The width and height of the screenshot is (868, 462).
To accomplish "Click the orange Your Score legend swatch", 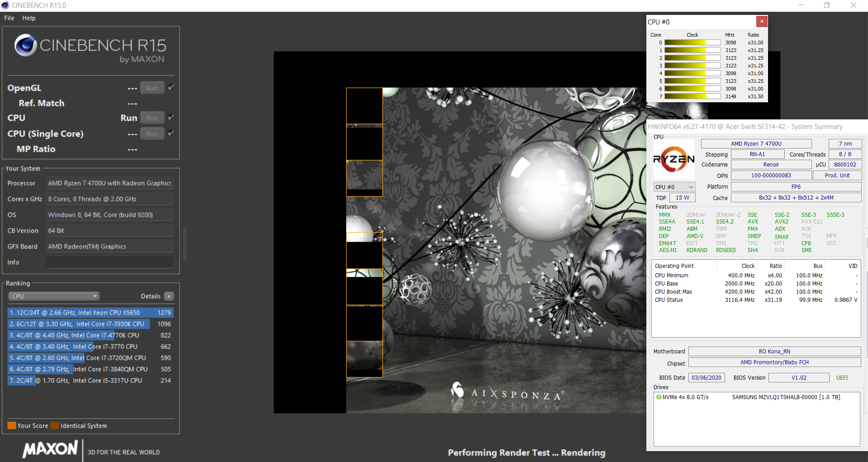I will [x=12, y=425].
